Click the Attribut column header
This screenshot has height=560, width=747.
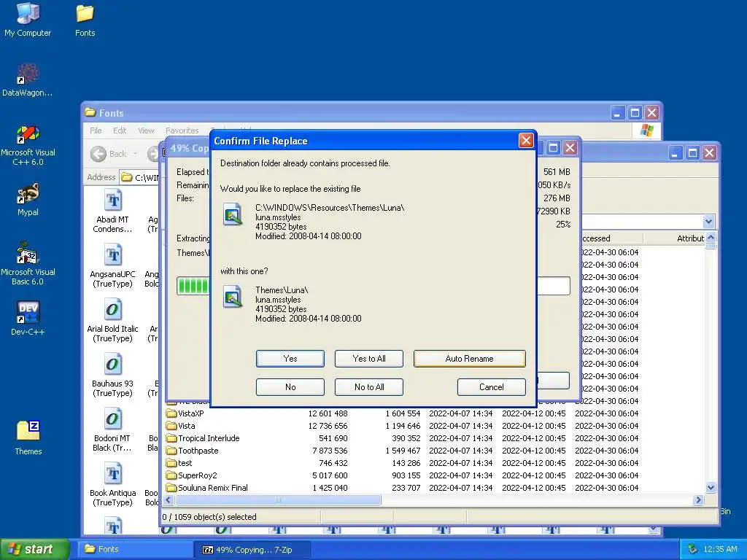pyautogui.click(x=690, y=238)
